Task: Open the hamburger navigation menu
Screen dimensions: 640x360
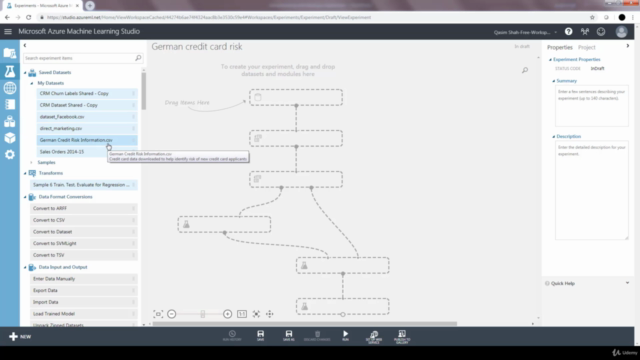Action: click(8, 31)
